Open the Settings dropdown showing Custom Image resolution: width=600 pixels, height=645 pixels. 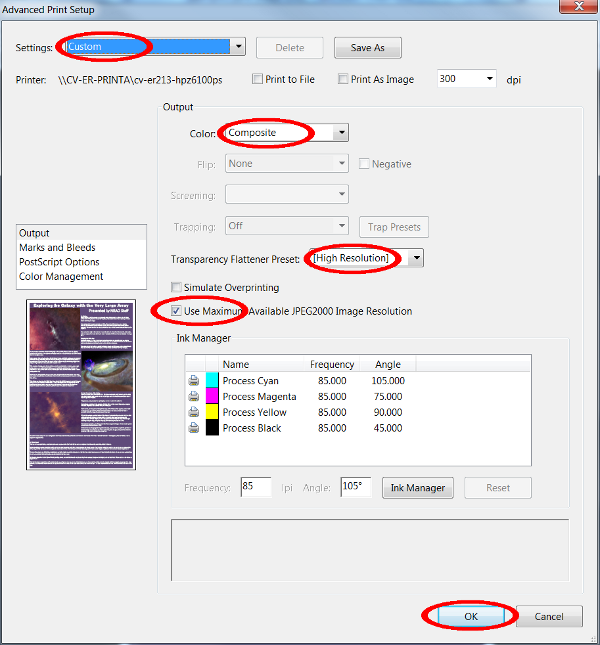tap(238, 47)
